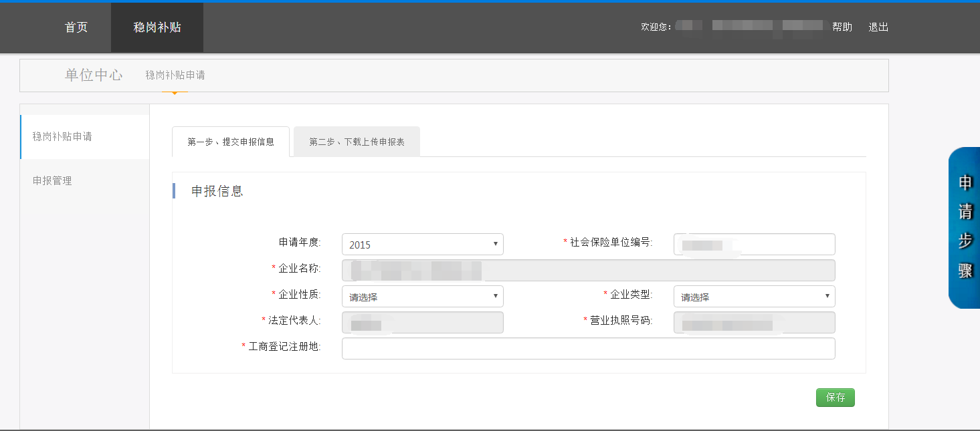Switch to 第一步、提交申报信息 tab

231,142
